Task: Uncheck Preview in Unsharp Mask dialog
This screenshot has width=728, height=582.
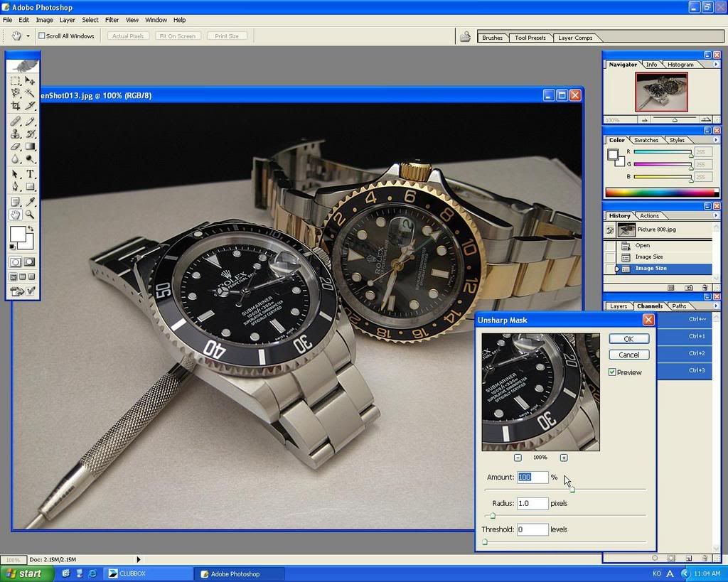Action: (612, 372)
